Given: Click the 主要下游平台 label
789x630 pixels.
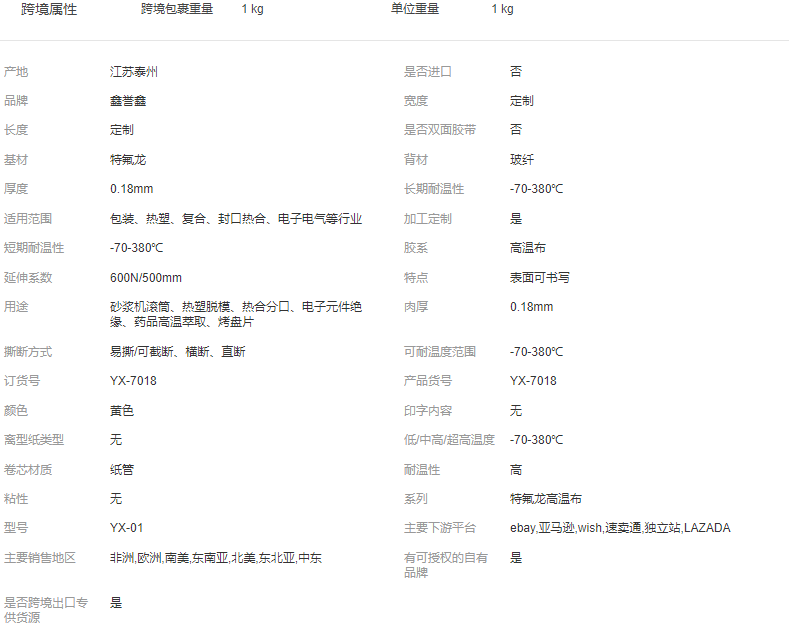Looking at the screenshot, I should pyautogui.click(x=440, y=528).
